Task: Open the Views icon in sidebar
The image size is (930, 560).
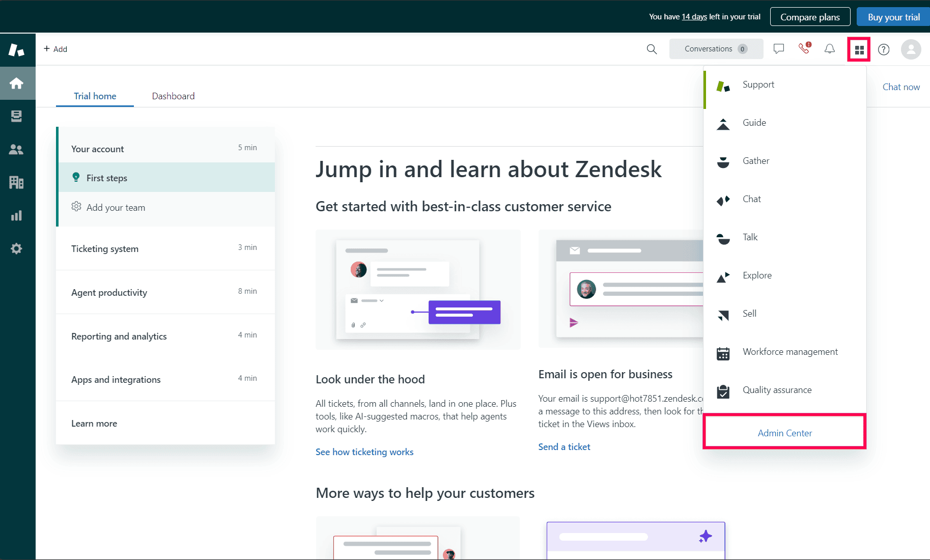Action: pos(16,116)
